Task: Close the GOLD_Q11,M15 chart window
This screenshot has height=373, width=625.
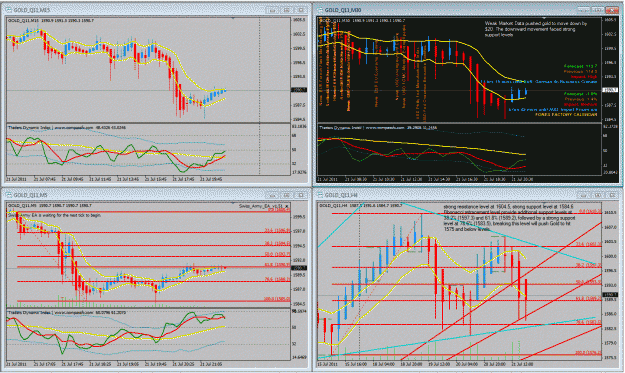Action: (301, 10)
